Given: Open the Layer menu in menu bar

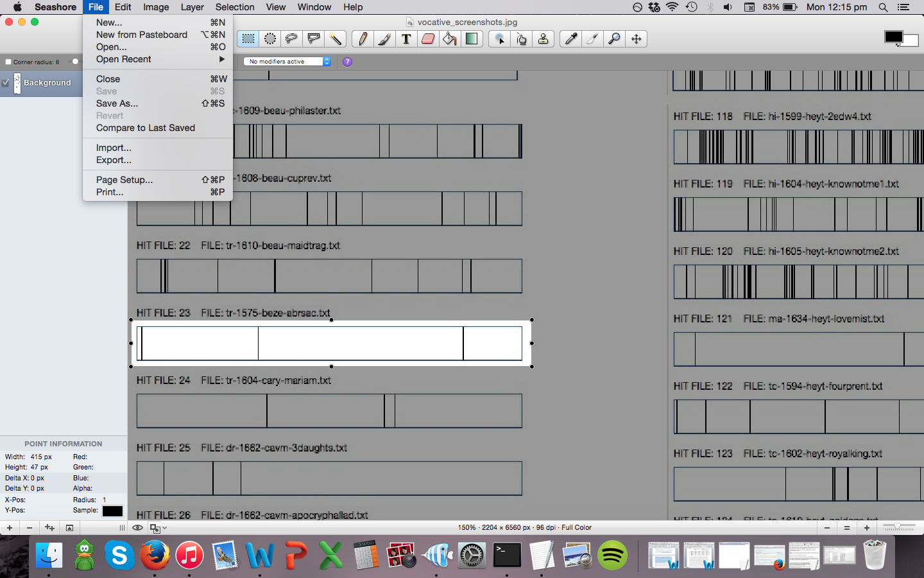Looking at the screenshot, I should point(192,7).
